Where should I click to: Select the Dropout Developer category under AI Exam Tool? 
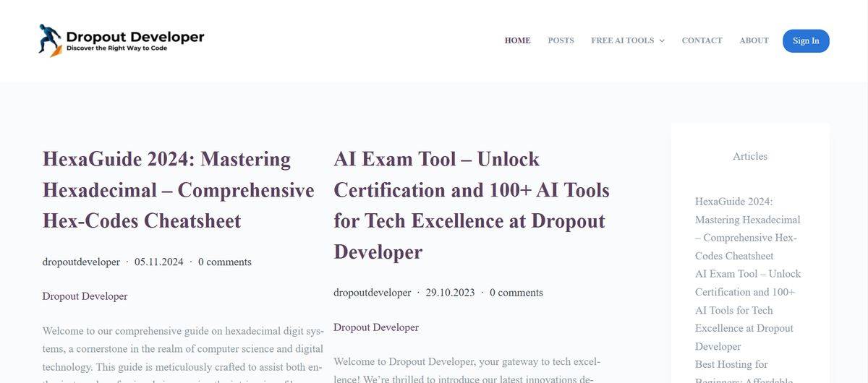(x=376, y=327)
